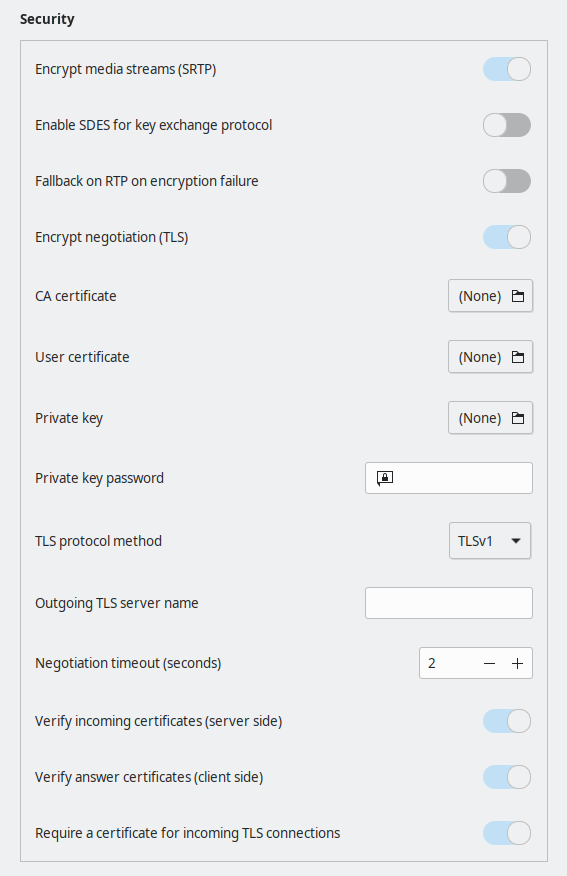Focus the Outgoing TLS server name field
Screen dimensions: 567x876
(449, 603)
